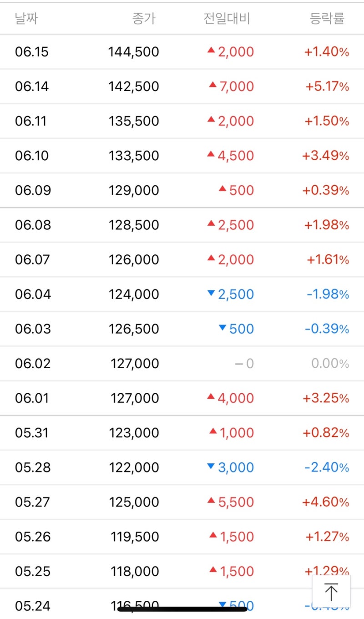Click the 날짜 column header
This screenshot has height=619, width=364.
(26, 19)
